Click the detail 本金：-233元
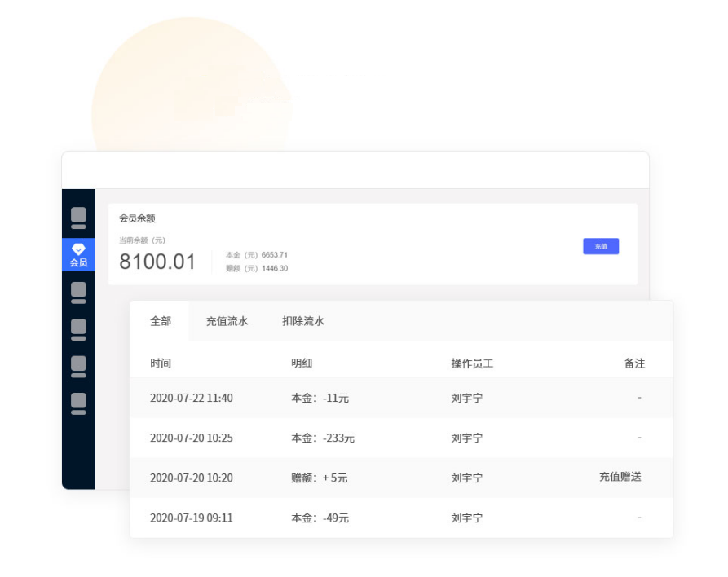Viewport: 728px width, 577px height. click(323, 438)
